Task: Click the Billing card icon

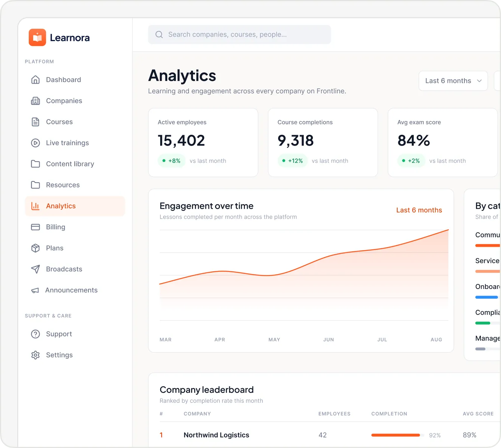Action: (35, 227)
